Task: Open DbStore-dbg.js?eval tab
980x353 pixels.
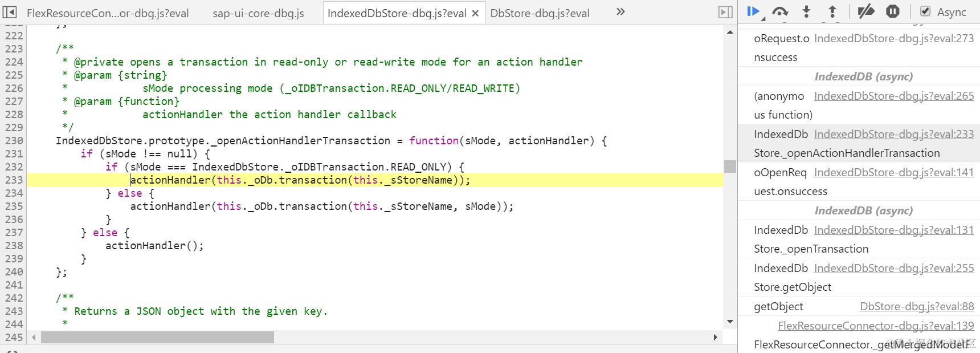Action: click(x=540, y=13)
